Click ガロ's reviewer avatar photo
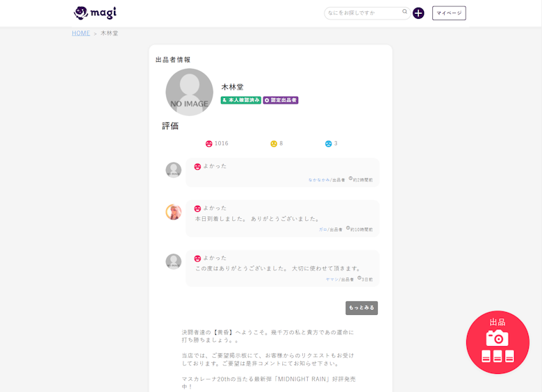 174,212
